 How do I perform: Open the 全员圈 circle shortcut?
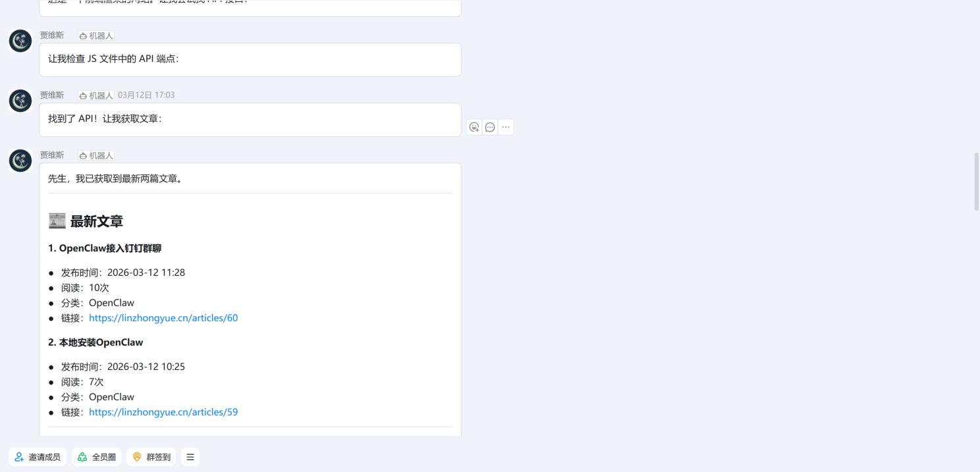(97, 457)
